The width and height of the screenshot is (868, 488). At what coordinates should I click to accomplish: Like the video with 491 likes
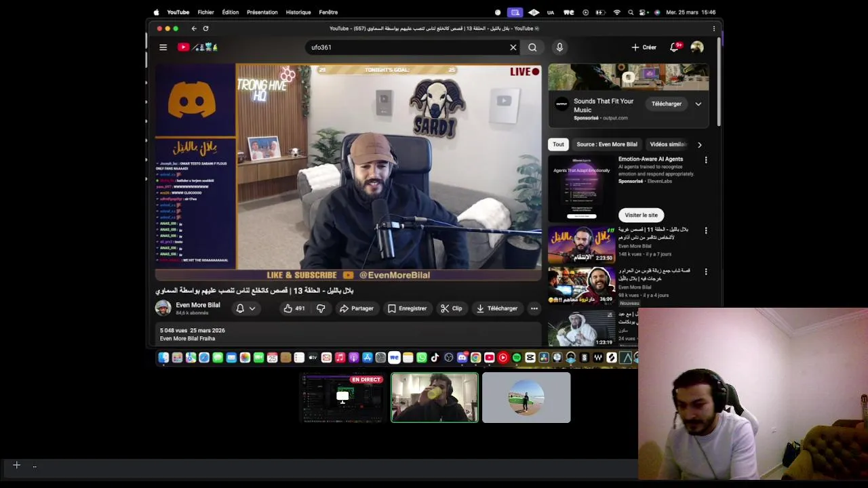294,308
